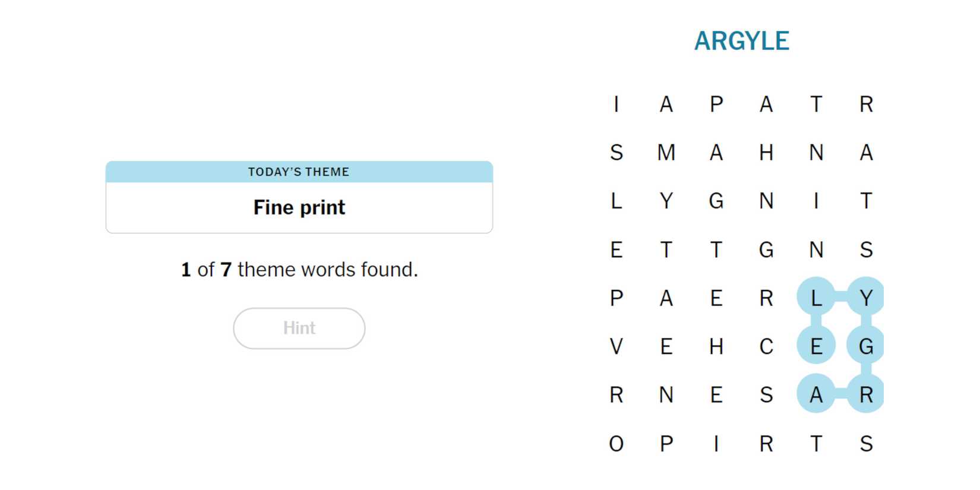This screenshot has width=980, height=490.
Task: Select the letter M tile
Action: click(666, 153)
